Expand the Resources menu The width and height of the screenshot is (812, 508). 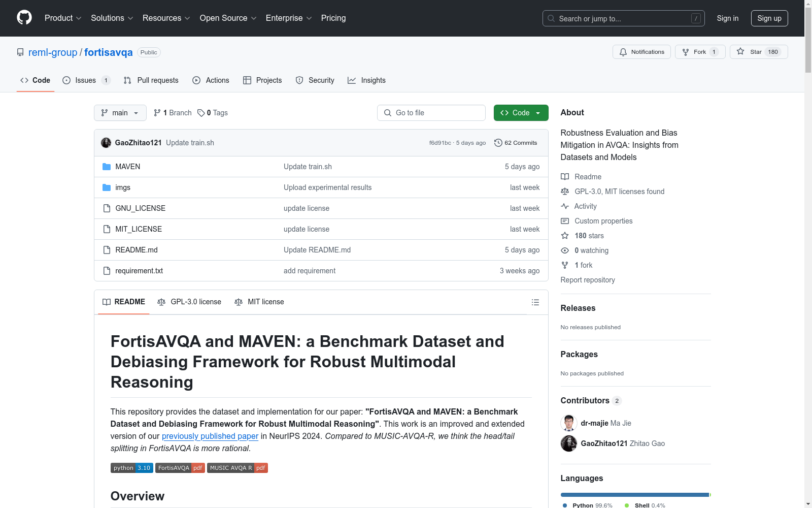click(166, 18)
